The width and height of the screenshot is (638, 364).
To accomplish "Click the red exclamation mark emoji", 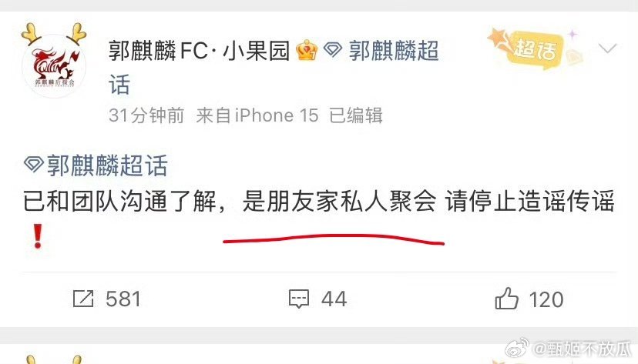I will pos(38,236).
